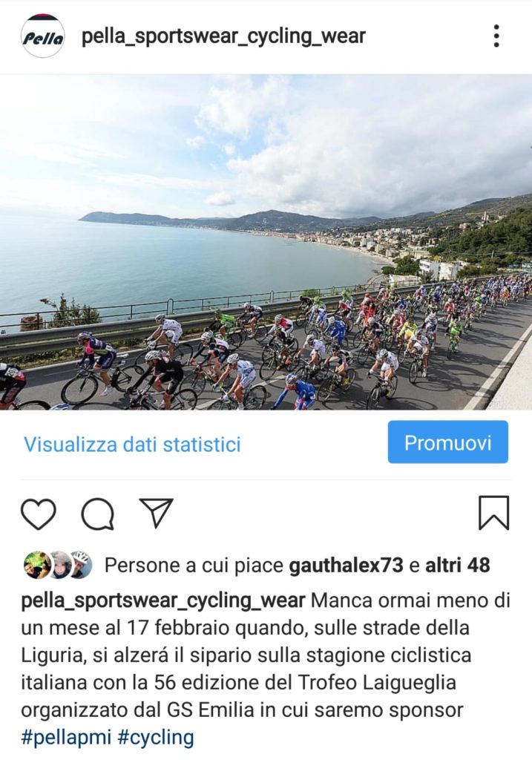532x760 pixels.
Task: View the altri 48 likers list
Action: click(457, 565)
